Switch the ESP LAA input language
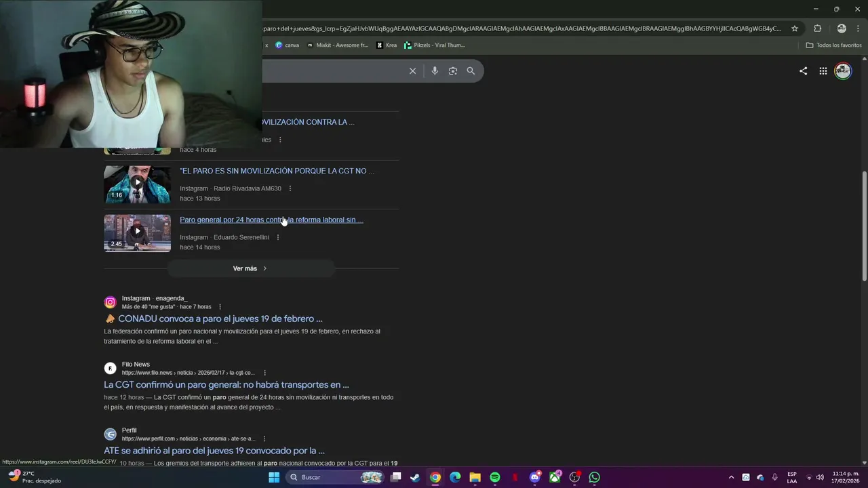 click(x=792, y=477)
